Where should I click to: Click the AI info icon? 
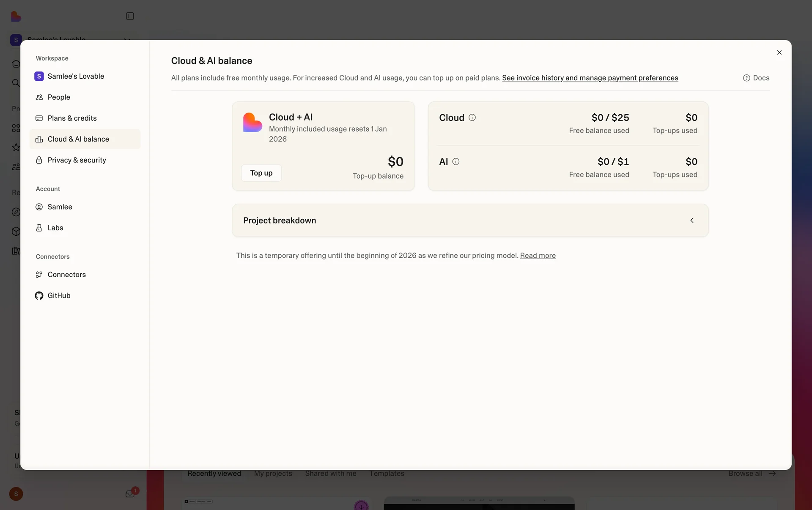coord(455,162)
